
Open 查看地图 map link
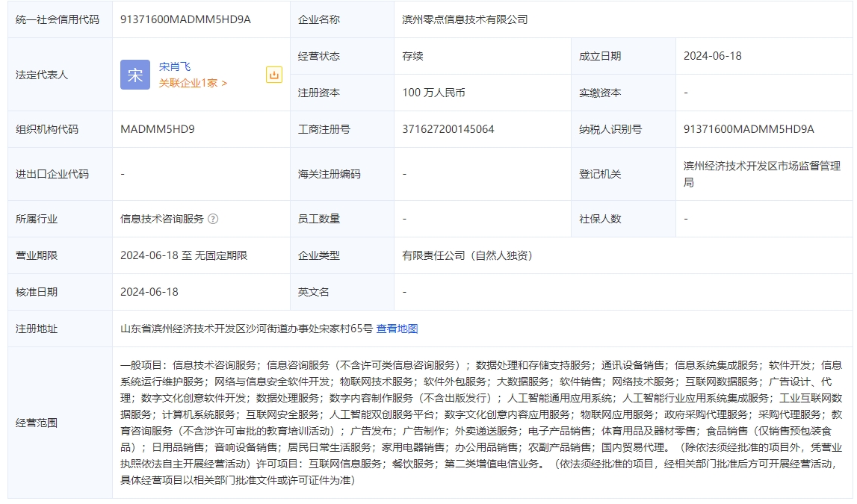397,329
